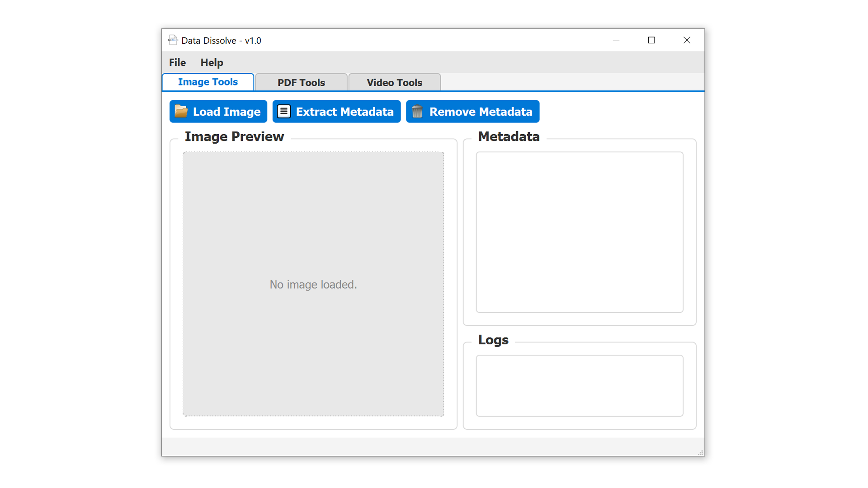868x488 pixels.
Task: Click the Data Dissolve app icon in title bar
Action: 173,40
